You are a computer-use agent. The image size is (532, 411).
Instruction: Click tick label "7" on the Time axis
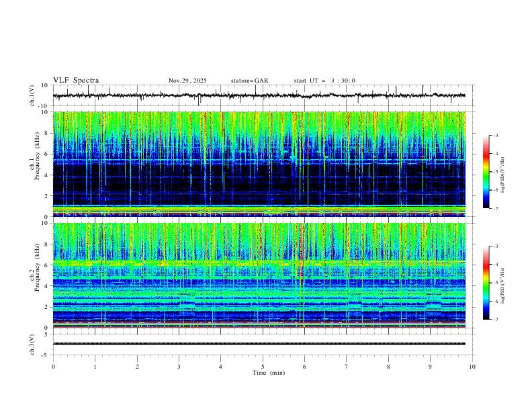pyautogui.click(x=347, y=367)
